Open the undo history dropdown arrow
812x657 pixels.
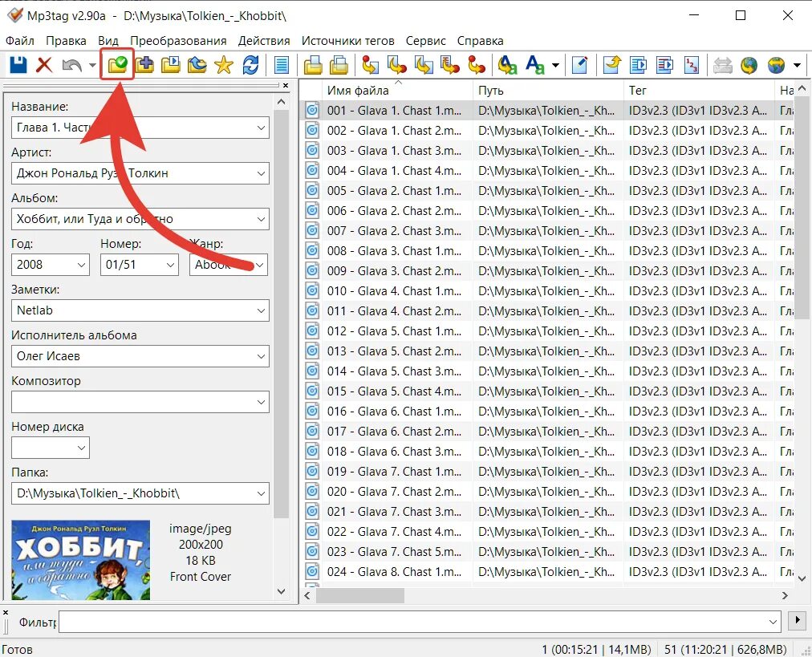pyautogui.click(x=92, y=65)
